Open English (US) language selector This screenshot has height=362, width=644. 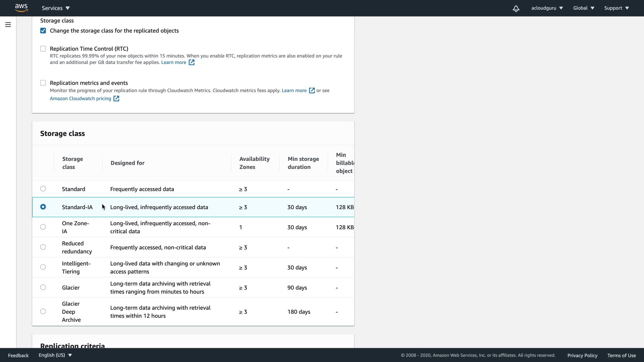pos(55,355)
